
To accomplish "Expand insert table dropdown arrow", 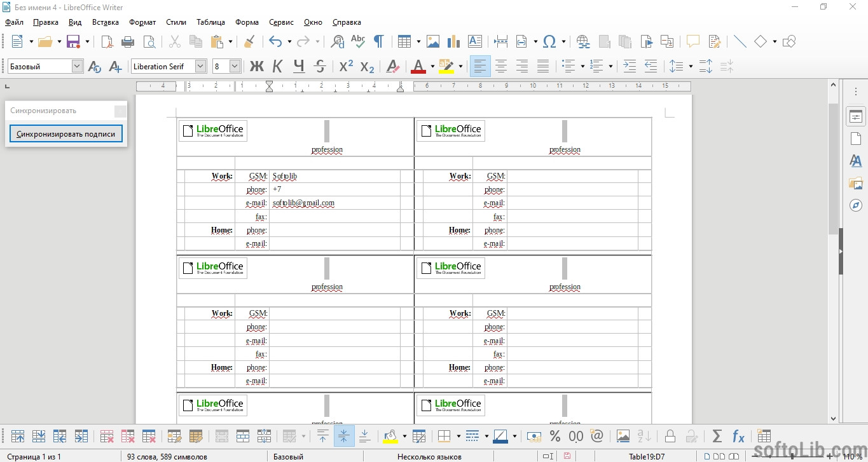I will click(418, 42).
